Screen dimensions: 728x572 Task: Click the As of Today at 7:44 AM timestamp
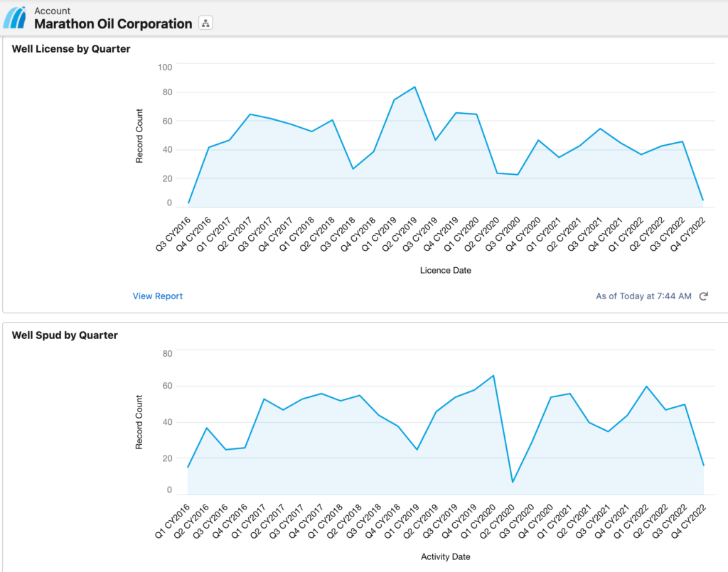click(x=643, y=296)
